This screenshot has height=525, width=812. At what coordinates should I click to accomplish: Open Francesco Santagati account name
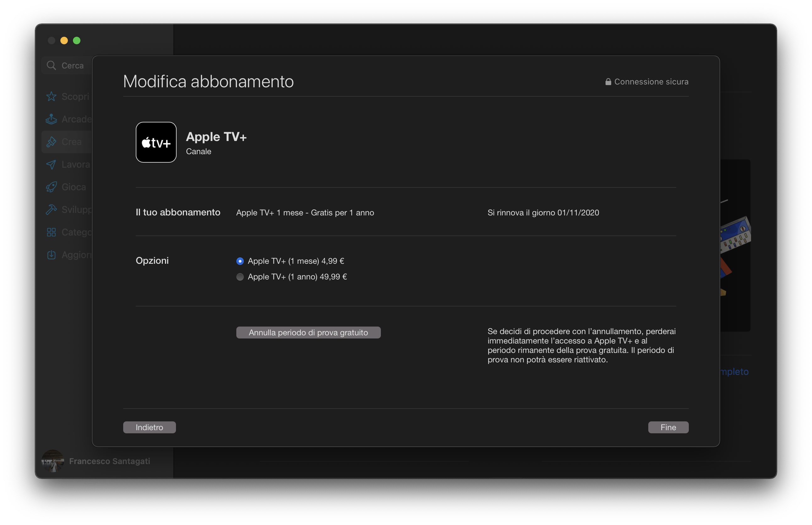[110, 461]
